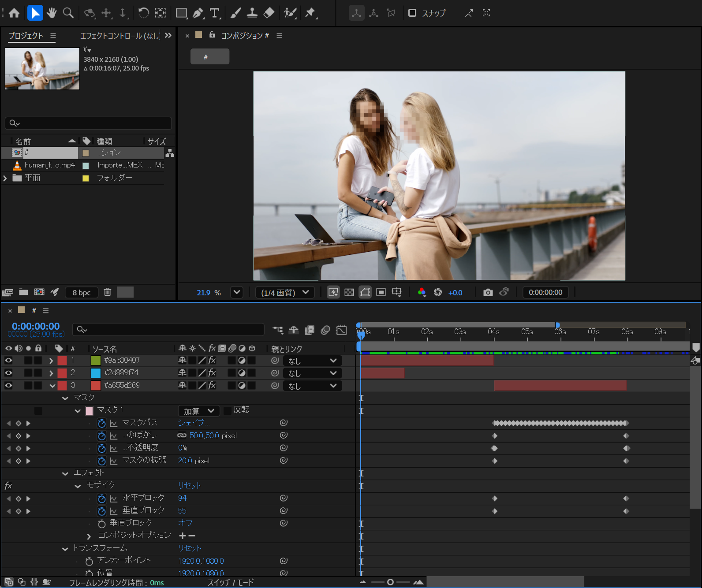
Task: Expand the コンポジットオプション row
Action: pos(89,536)
